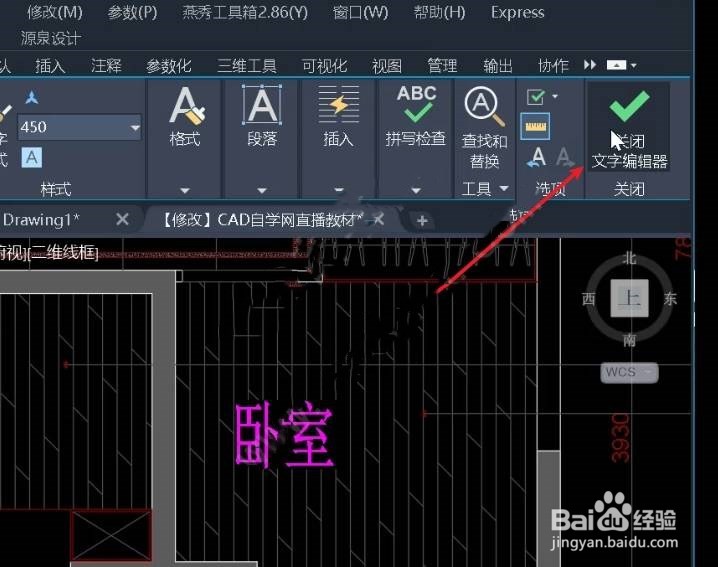Open the 窗口(W) menu

click(360, 12)
